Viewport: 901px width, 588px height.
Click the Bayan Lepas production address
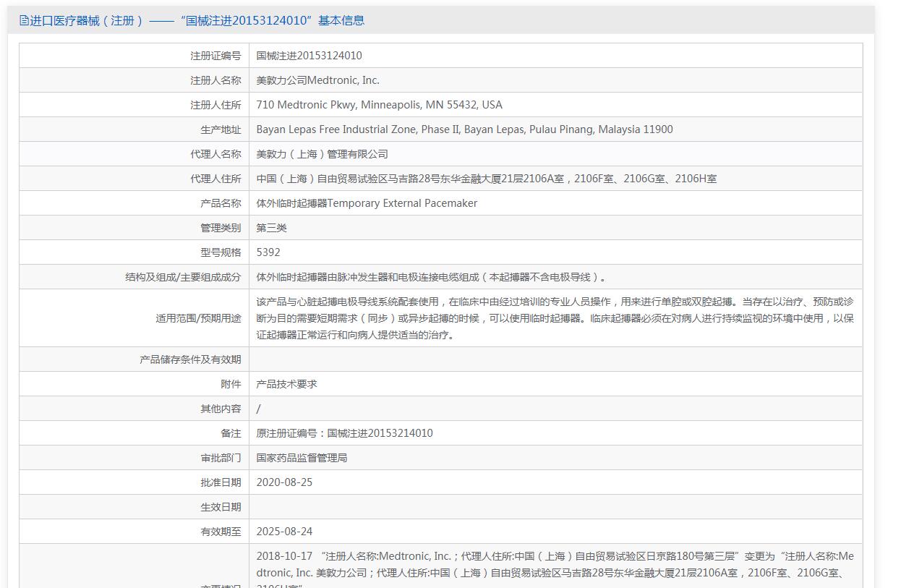click(464, 129)
